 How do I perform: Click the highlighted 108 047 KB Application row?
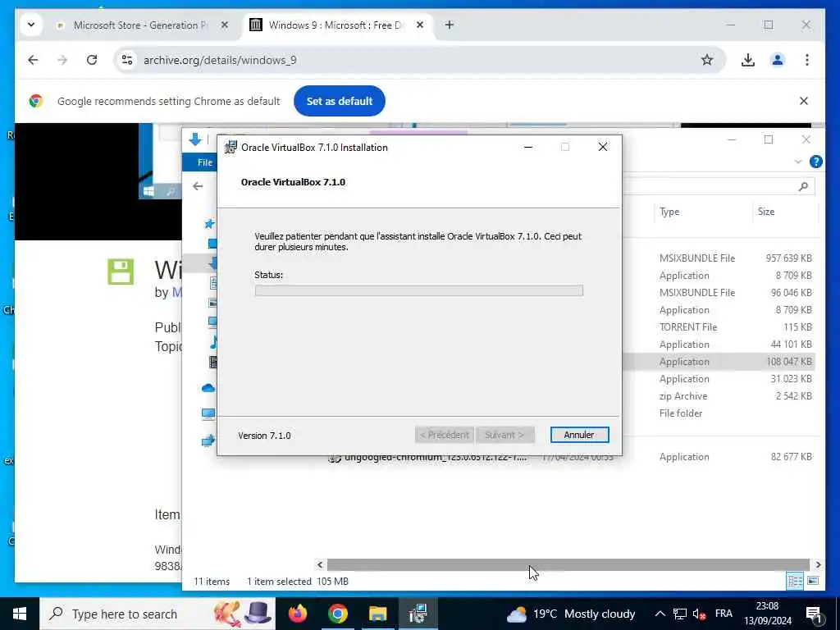tap(719, 362)
